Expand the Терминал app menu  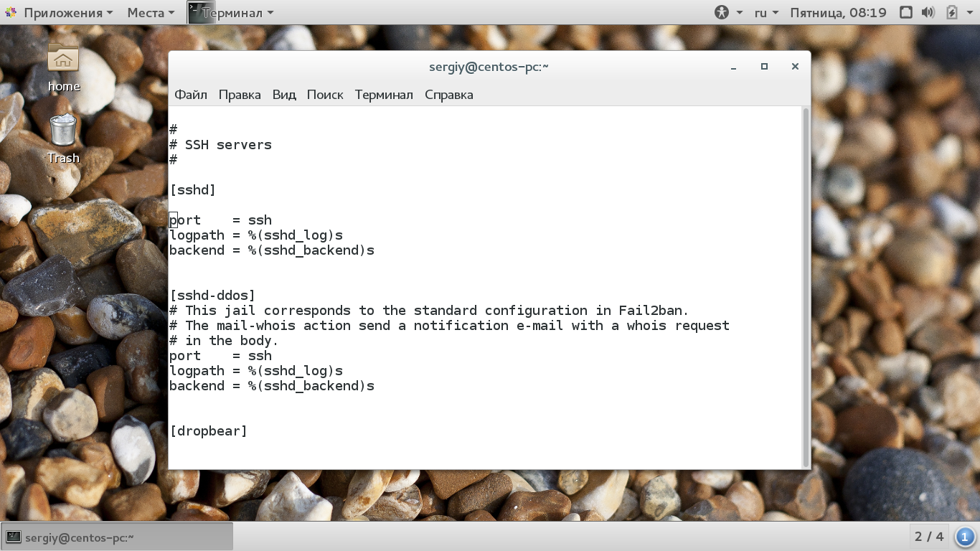click(x=237, y=12)
